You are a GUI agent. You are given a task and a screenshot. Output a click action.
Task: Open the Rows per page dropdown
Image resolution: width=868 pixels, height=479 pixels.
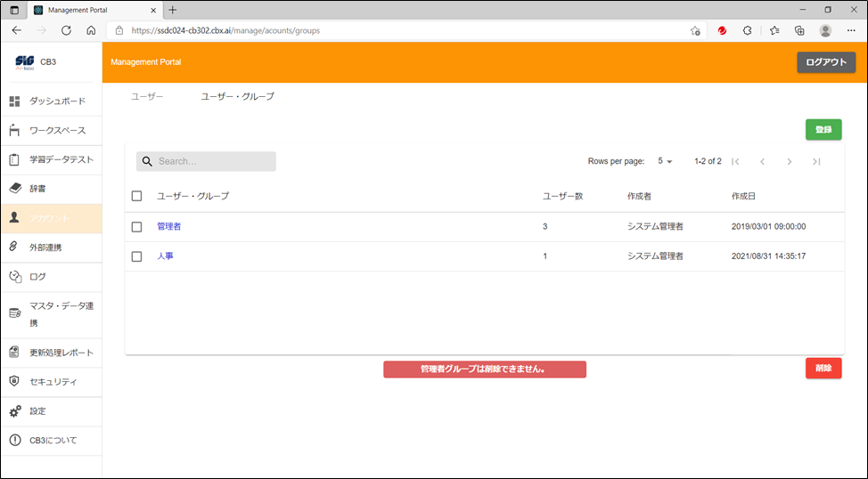pyautogui.click(x=665, y=161)
